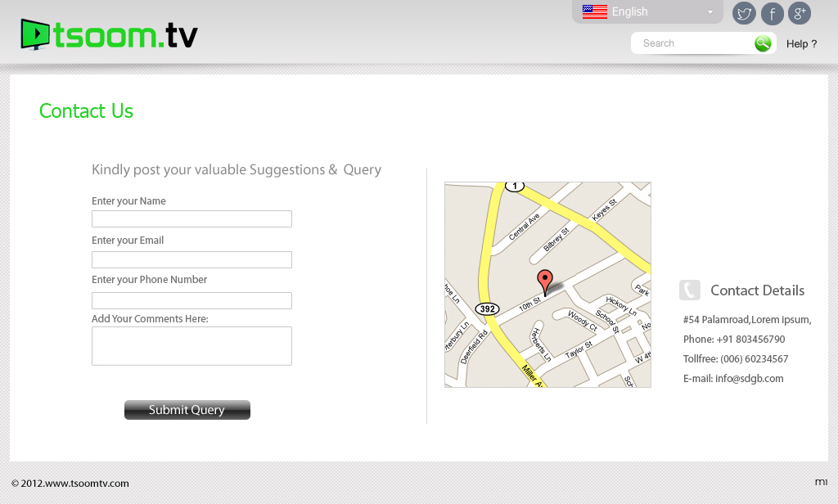
Task: Click the Contact Details heading
Action: point(757,290)
